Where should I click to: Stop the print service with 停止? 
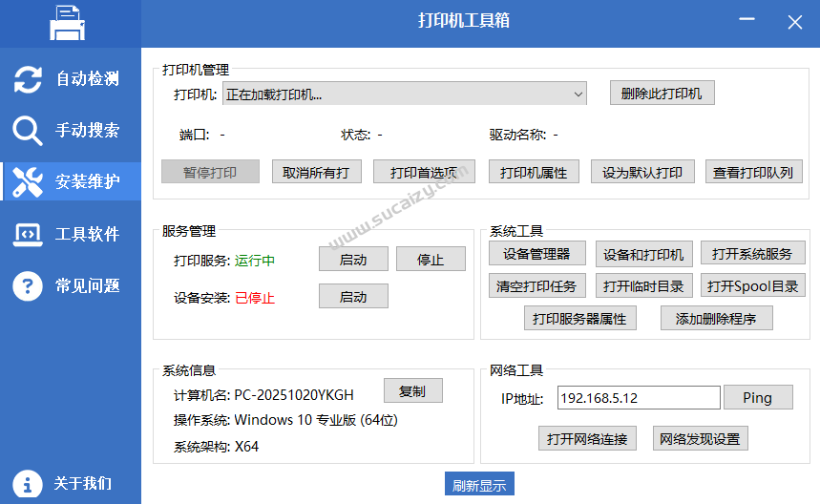(x=431, y=259)
